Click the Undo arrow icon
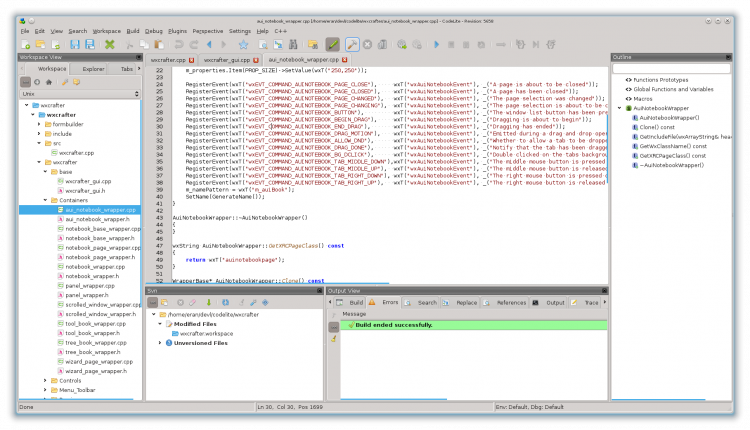Screen dimensions: 750x430 [x=178, y=44]
